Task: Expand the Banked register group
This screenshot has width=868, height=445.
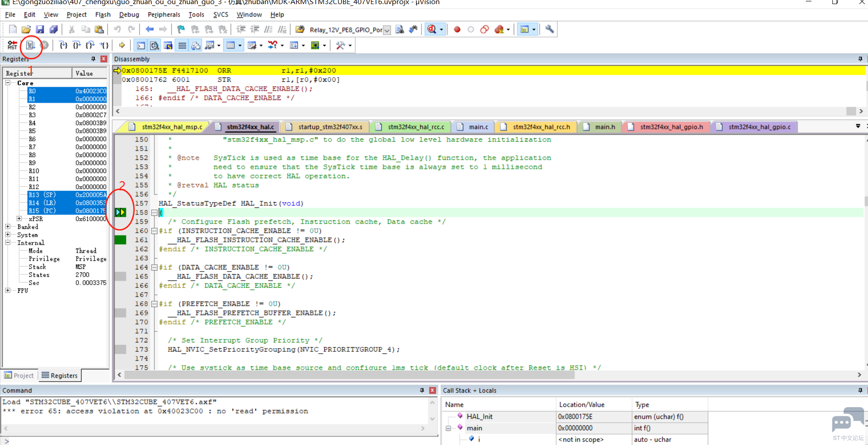Action: pyautogui.click(x=8, y=226)
